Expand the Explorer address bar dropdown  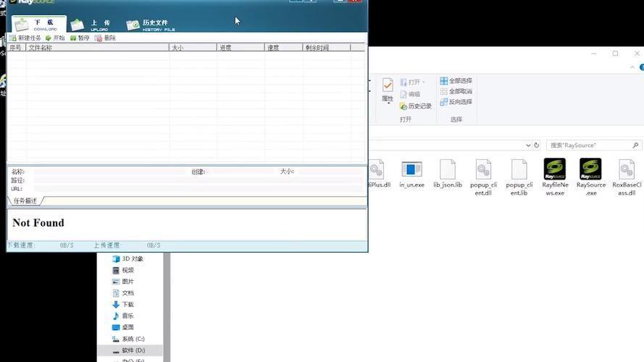pos(528,146)
